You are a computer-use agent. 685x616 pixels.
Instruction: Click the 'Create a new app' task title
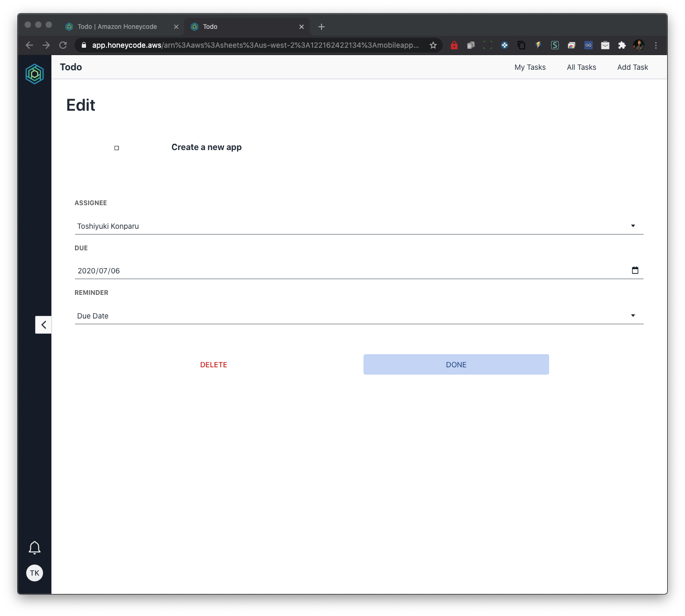(207, 147)
